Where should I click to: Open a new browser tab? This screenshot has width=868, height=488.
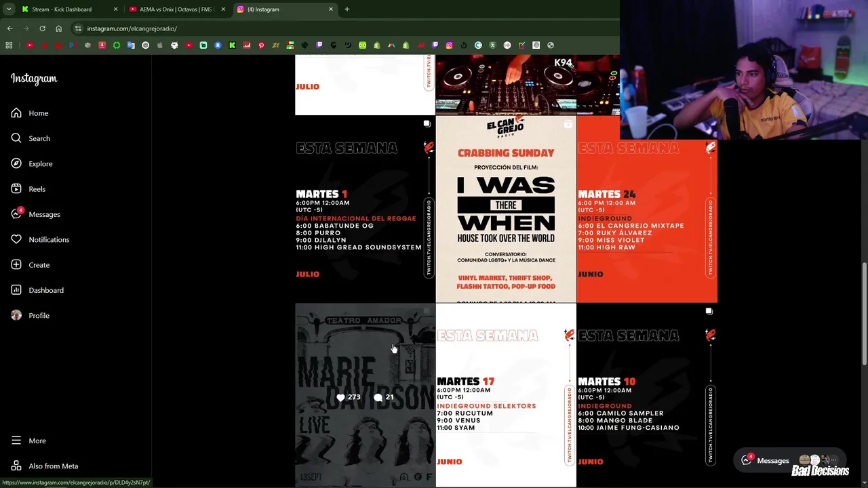(x=347, y=9)
